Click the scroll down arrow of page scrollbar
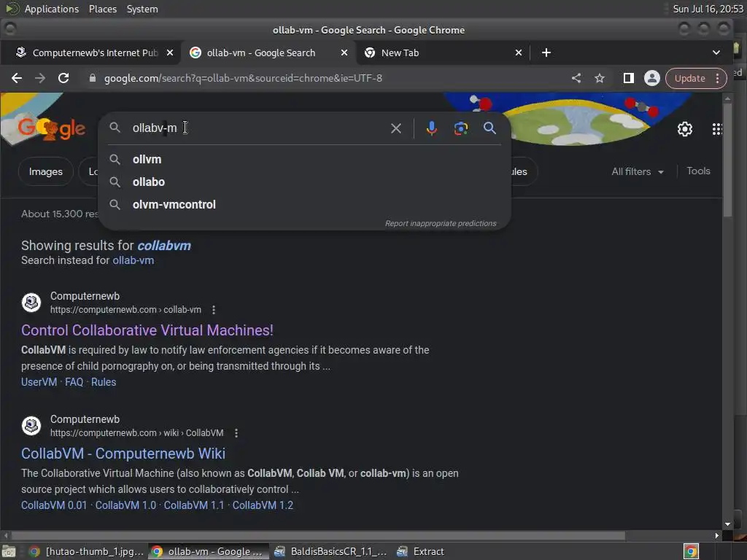The image size is (747, 560). [x=727, y=524]
